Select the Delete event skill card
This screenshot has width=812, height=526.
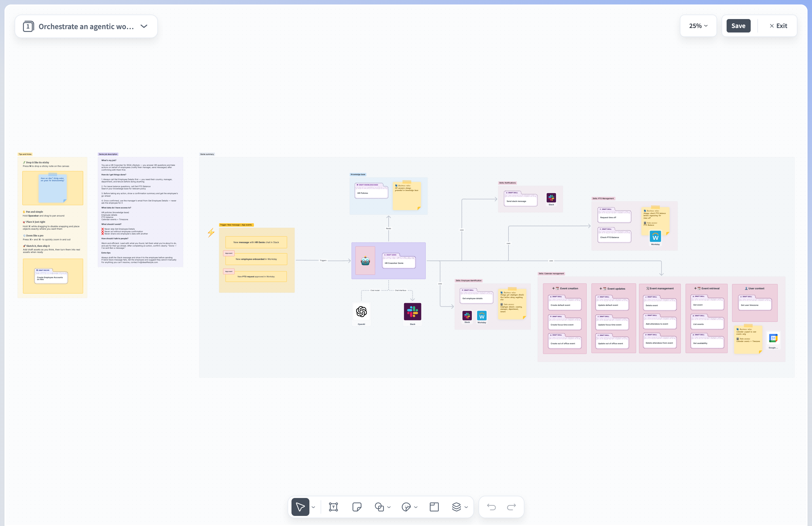(660, 303)
